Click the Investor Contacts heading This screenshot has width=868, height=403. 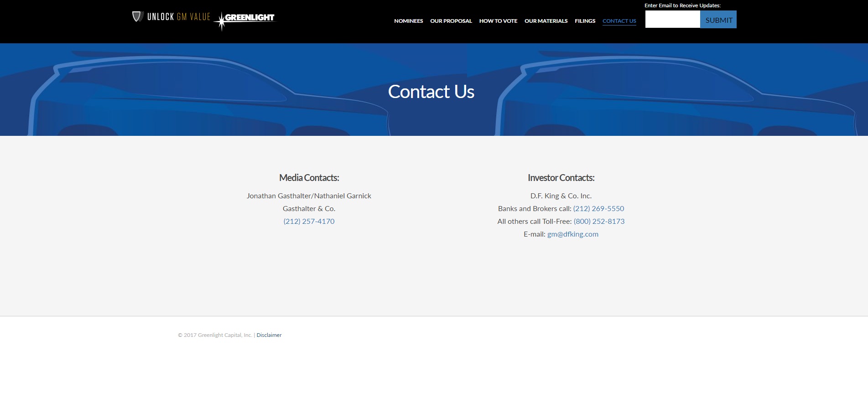[x=561, y=178]
